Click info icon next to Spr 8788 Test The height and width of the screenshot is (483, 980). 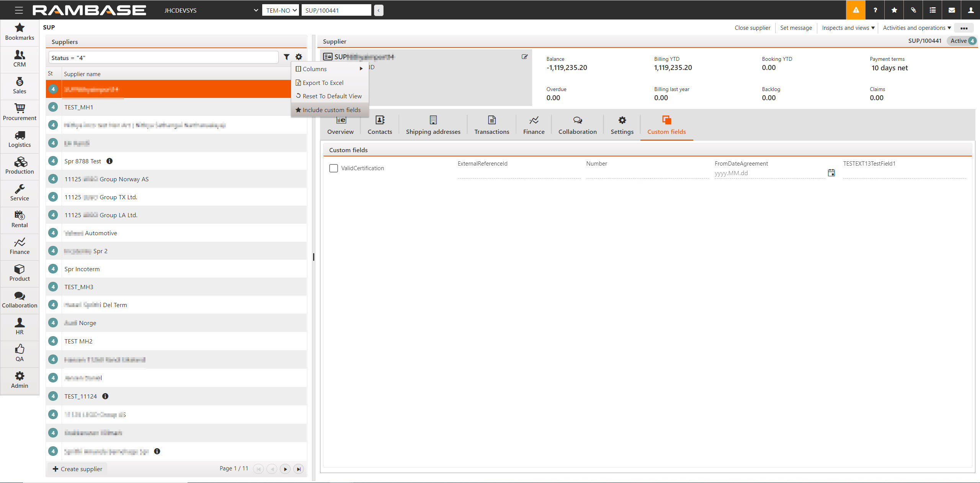[x=109, y=161]
